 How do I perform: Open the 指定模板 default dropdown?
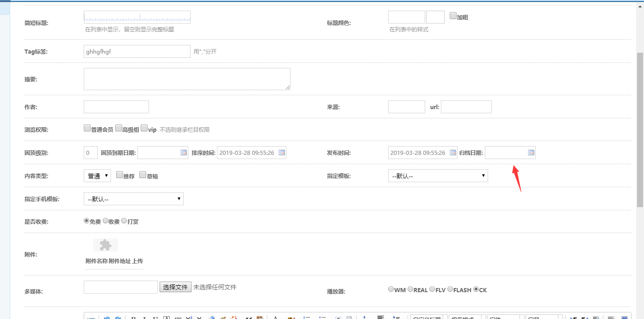438,176
